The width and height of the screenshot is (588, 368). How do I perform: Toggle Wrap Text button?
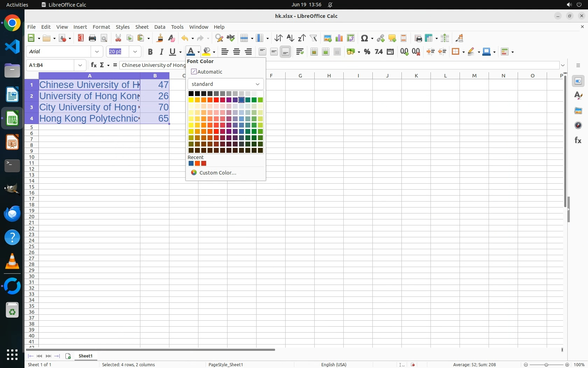tap(300, 52)
